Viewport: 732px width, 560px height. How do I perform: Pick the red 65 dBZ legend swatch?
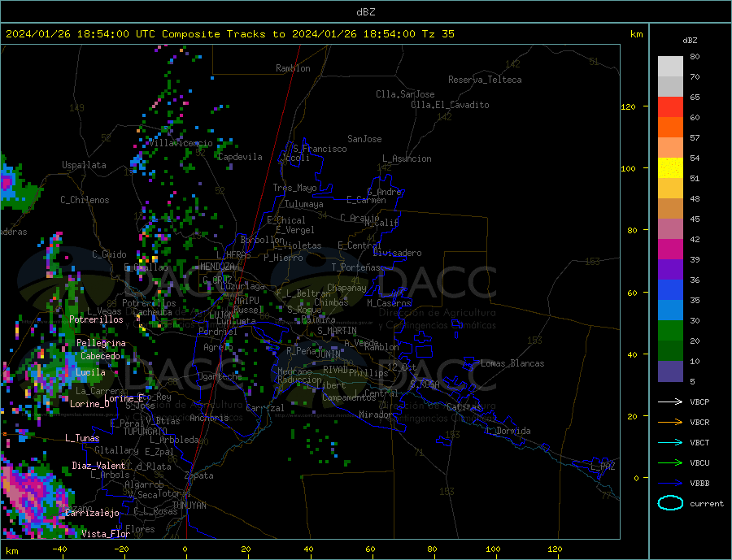pyautogui.click(x=670, y=106)
